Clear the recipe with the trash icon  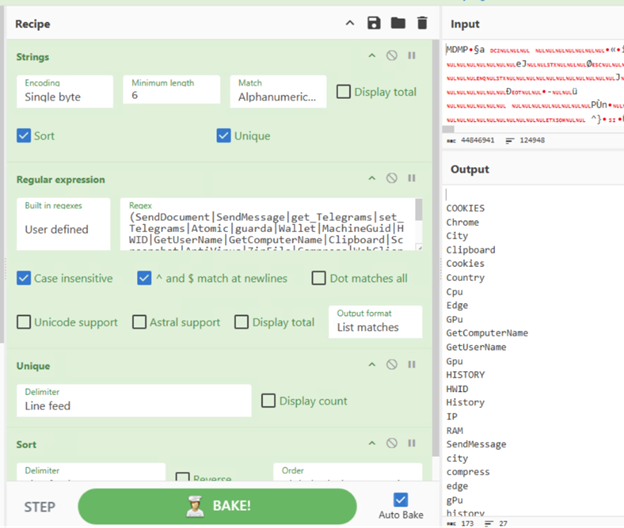click(x=422, y=23)
